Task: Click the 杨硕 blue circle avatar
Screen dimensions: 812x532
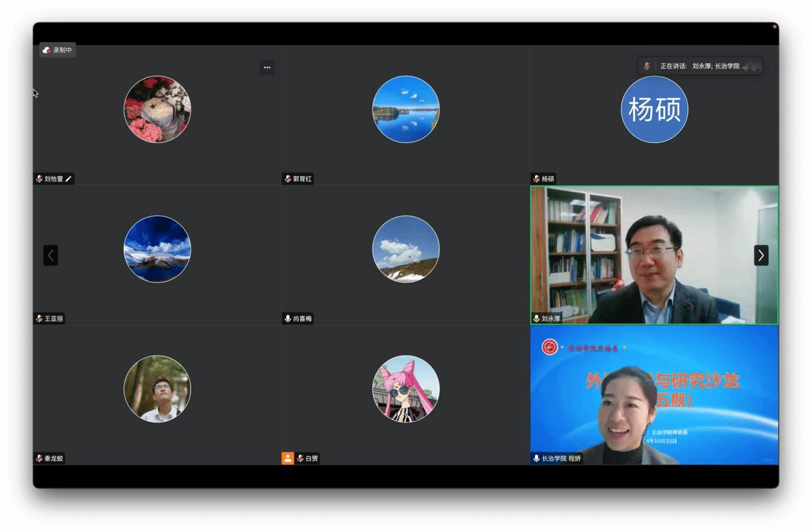Action: (x=654, y=110)
